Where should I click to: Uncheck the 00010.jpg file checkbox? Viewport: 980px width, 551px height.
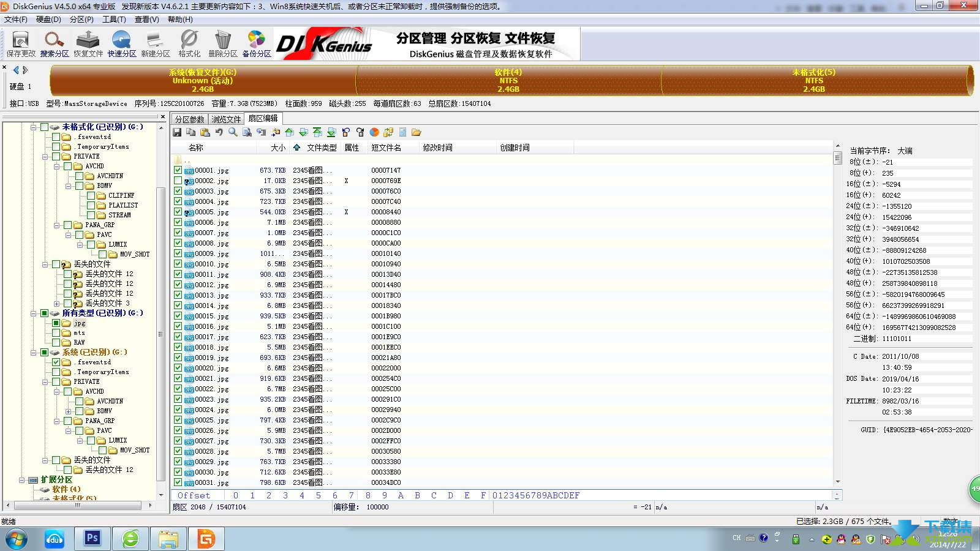(x=178, y=264)
